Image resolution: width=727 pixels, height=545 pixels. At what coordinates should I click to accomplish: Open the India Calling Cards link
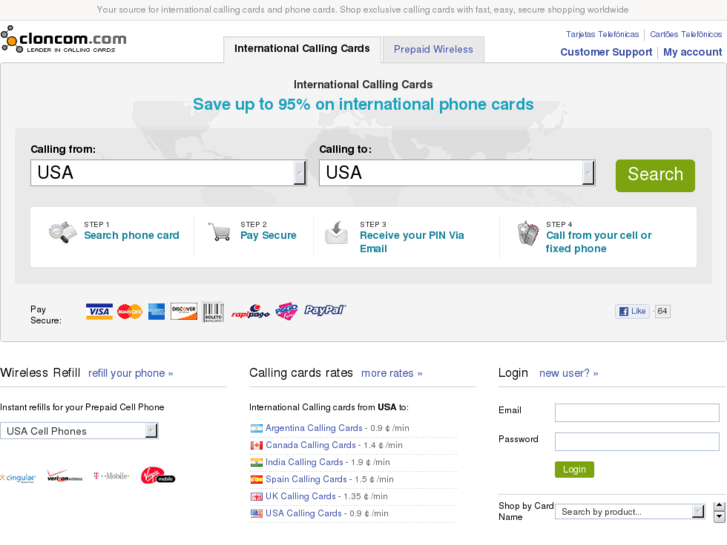coord(304,462)
